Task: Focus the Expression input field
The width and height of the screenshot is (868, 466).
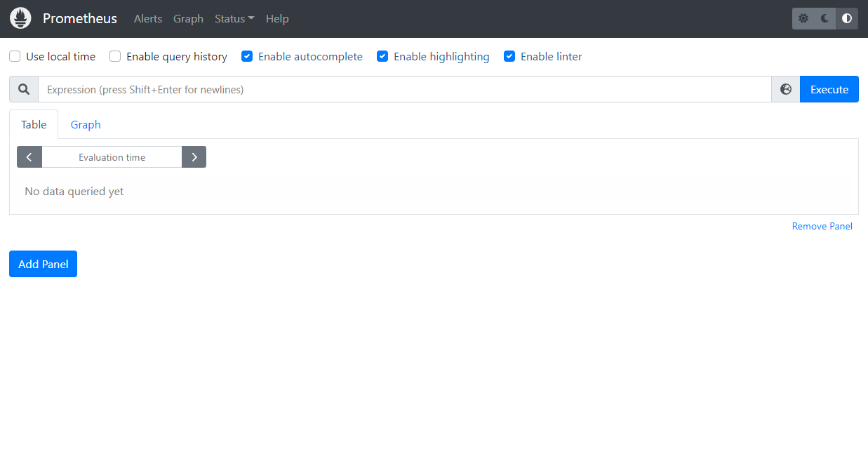Action: pos(405,89)
